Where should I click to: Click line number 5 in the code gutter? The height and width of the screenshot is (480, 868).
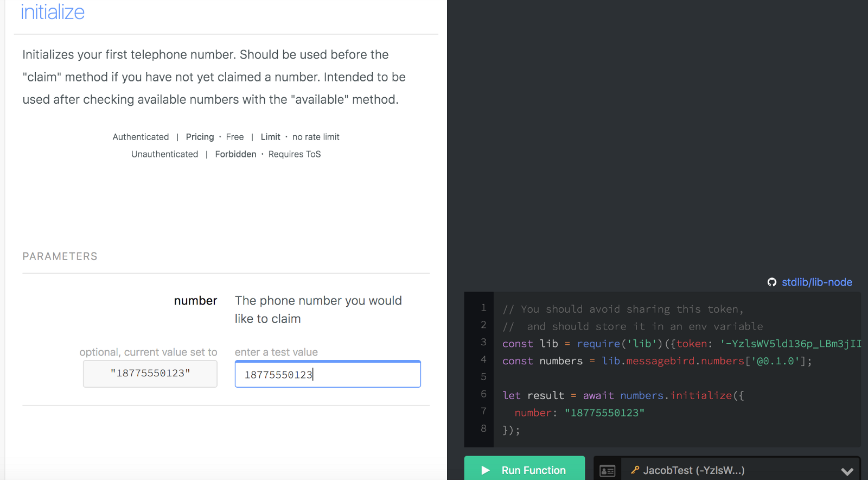coord(483,377)
